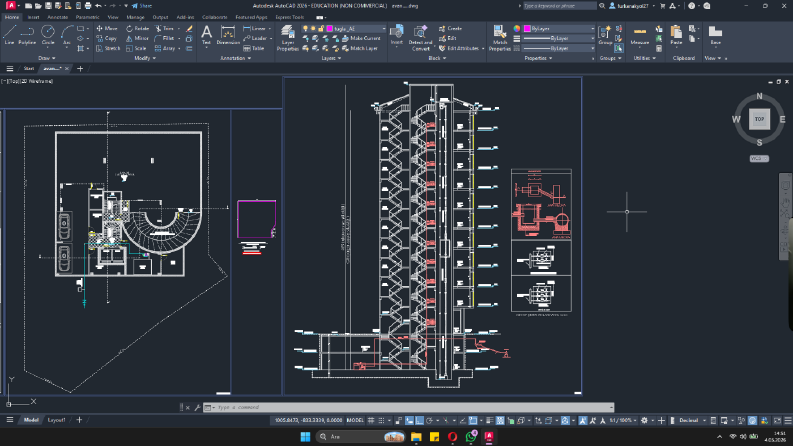The image size is (793, 446).
Task: Toggle selection cycling in status bar
Action: click(510, 420)
